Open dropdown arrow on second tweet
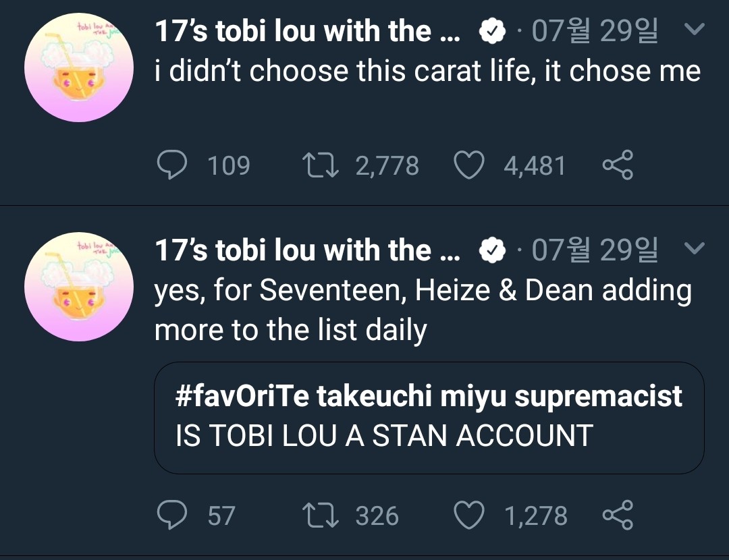Image resolution: width=729 pixels, height=560 pixels. pyautogui.click(x=694, y=249)
